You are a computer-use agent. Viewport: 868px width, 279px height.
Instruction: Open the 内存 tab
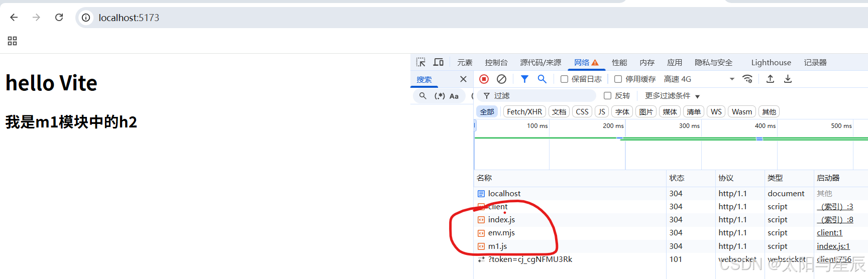point(647,63)
